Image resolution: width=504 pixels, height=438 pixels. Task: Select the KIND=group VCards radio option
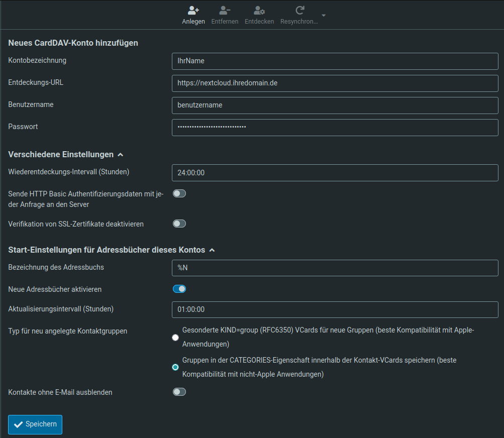175,338
